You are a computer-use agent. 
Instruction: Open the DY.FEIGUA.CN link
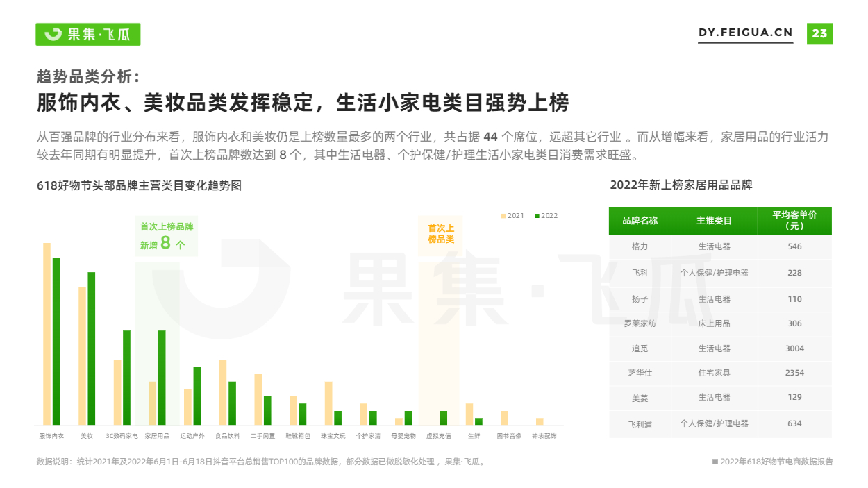pyautogui.click(x=745, y=33)
